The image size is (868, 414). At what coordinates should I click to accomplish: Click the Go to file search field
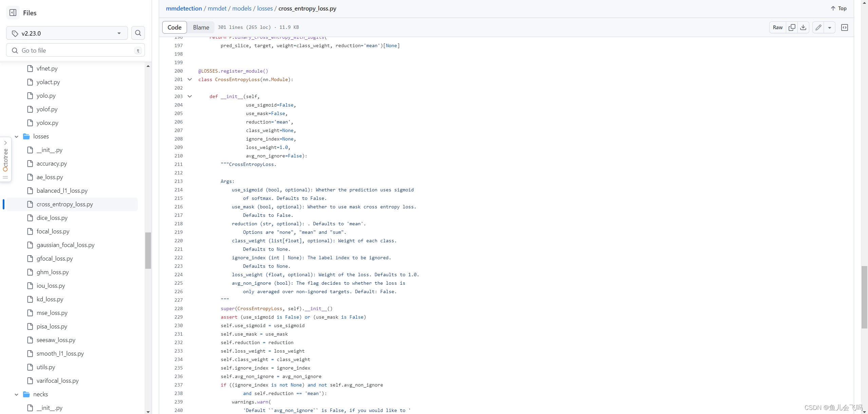click(75, 50)
